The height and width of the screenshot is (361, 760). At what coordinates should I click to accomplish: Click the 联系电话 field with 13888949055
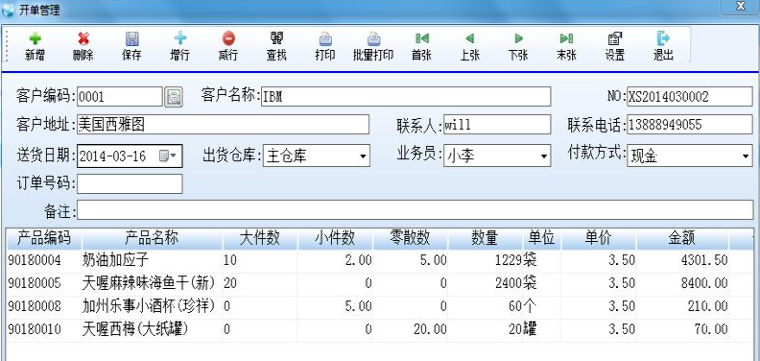click(x=690, y=125)
